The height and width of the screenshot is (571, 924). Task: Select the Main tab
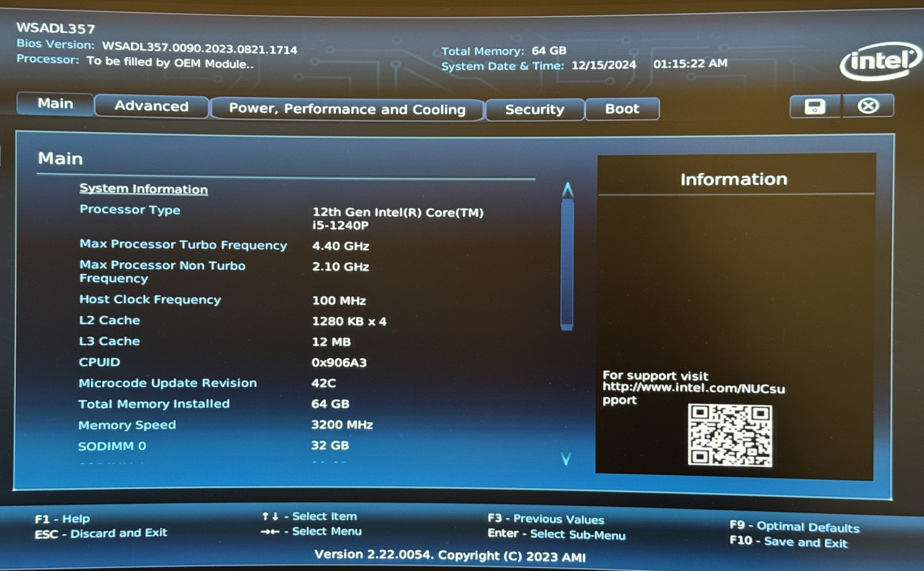click(55, 103)
